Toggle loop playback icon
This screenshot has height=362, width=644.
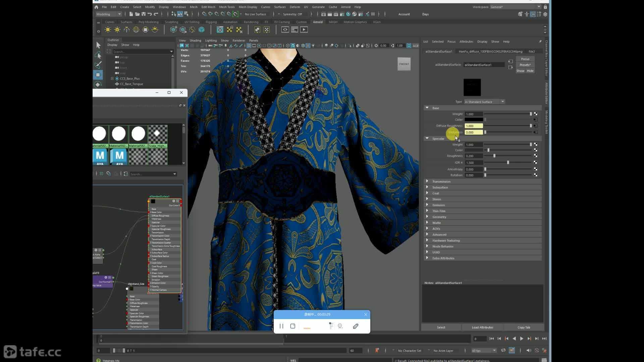(503, 350)
